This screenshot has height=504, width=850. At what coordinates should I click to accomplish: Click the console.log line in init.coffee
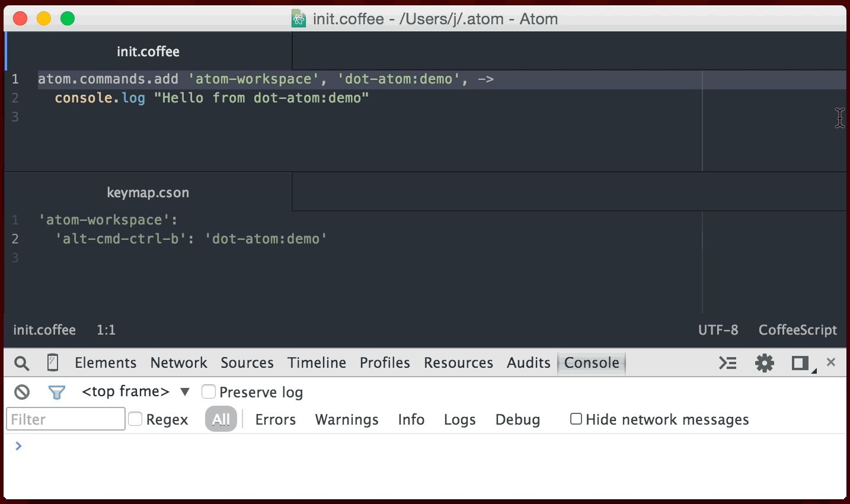[212, 98]
